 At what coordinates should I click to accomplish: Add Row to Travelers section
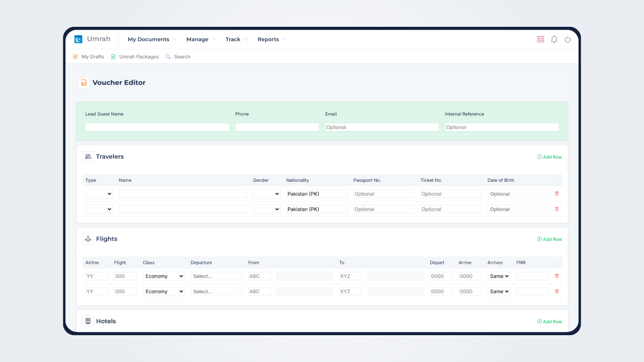550,157
